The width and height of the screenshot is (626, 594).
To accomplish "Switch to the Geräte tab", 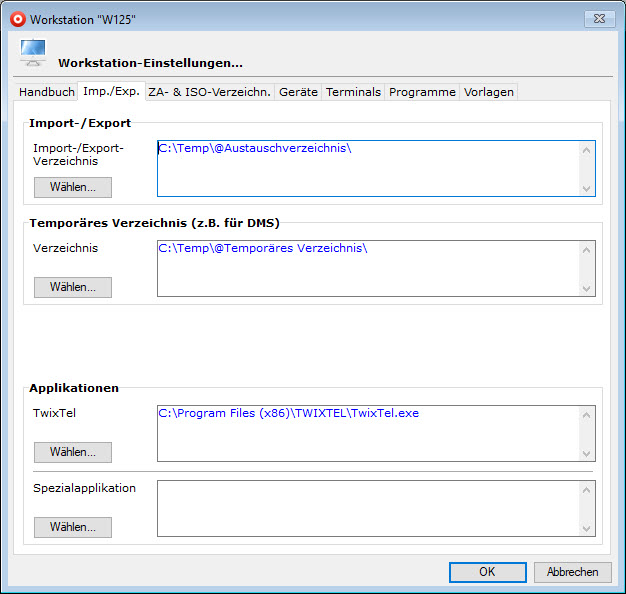I will pos(298,92).
